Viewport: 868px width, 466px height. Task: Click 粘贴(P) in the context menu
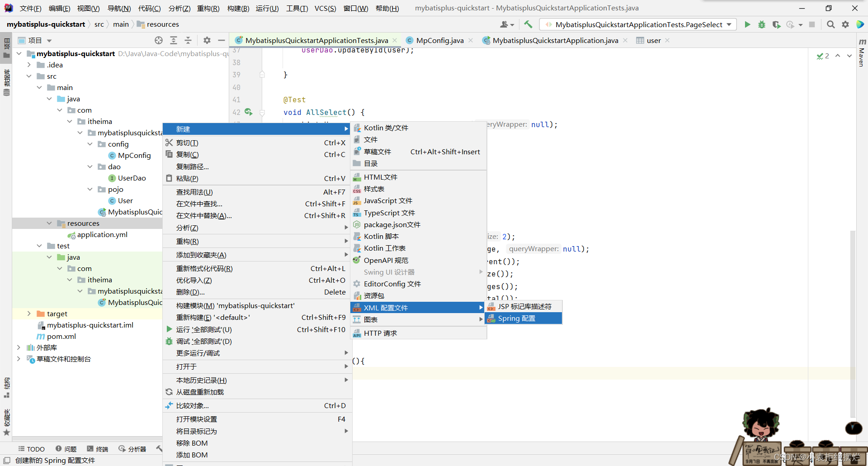257,178
